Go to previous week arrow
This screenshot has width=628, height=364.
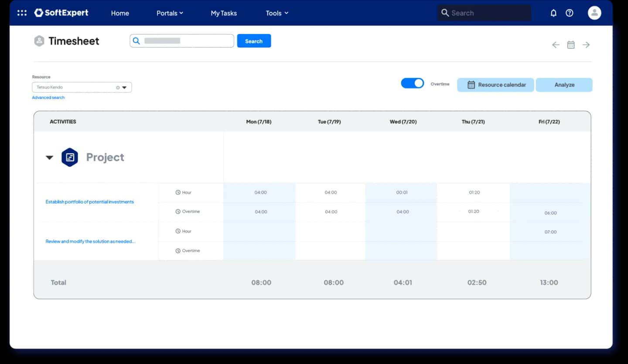[x=556, y=45]
